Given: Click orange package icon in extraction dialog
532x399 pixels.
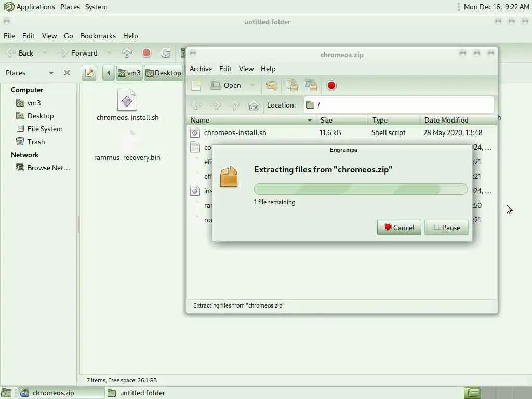Looking at the screenshot, I should (x=229, y=177).
